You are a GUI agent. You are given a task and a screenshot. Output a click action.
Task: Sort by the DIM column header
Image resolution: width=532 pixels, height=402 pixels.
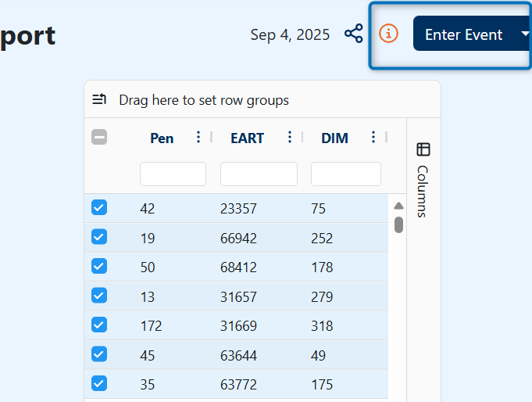coord(334,138)
